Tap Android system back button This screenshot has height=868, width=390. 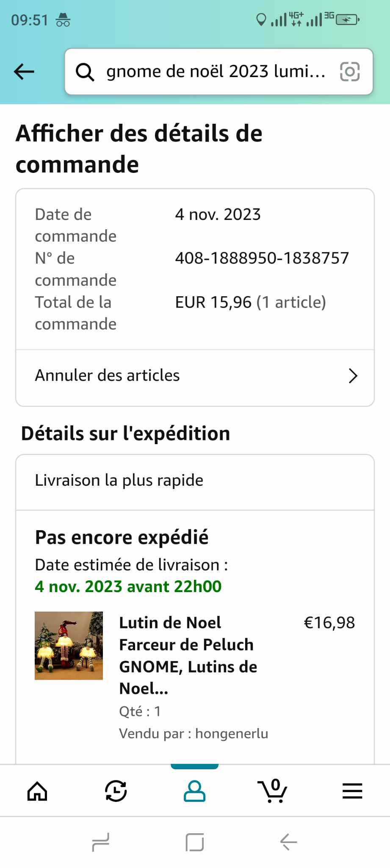289,842
